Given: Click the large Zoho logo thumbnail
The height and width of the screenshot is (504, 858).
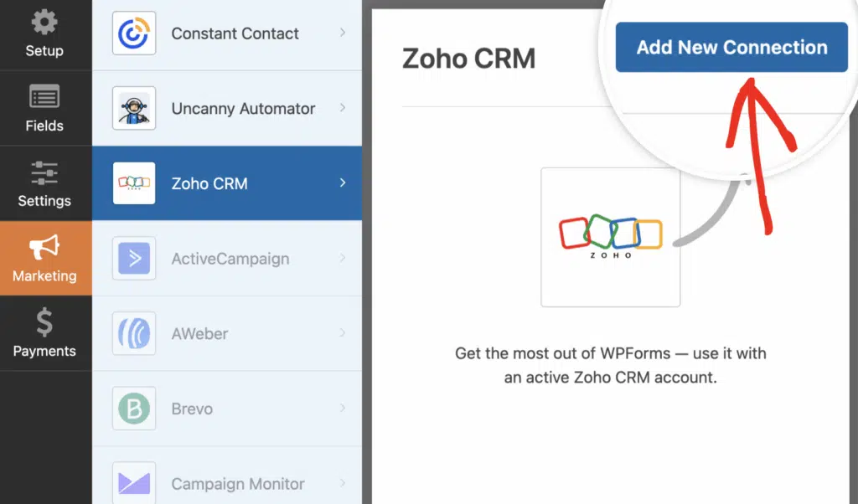Looking at the screenshot, I should (611, 237).
